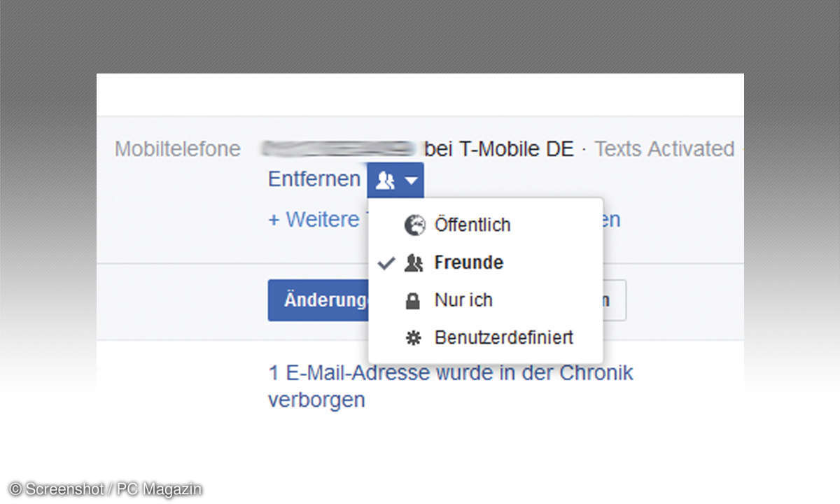Image resolution: width=840 pixels, height=504 pixels.
Task: Click the blurred phone number
Action: pyautogui.click(x=339, y=148)
